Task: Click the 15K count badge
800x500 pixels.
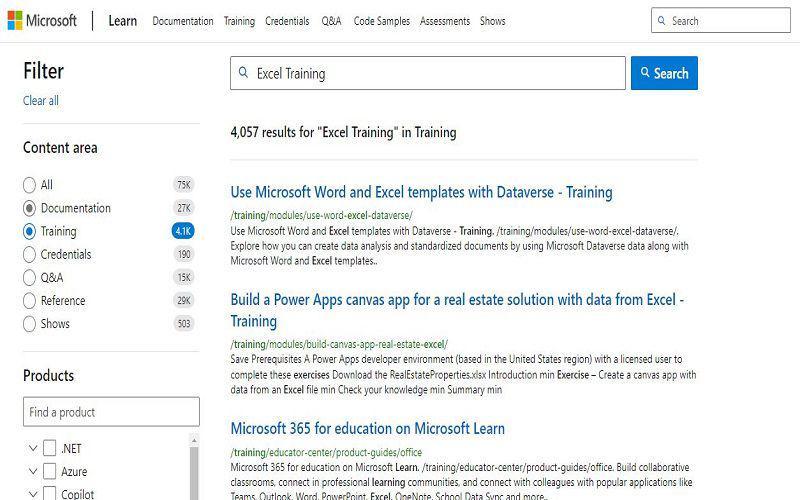Action: [x=184, y=278]
